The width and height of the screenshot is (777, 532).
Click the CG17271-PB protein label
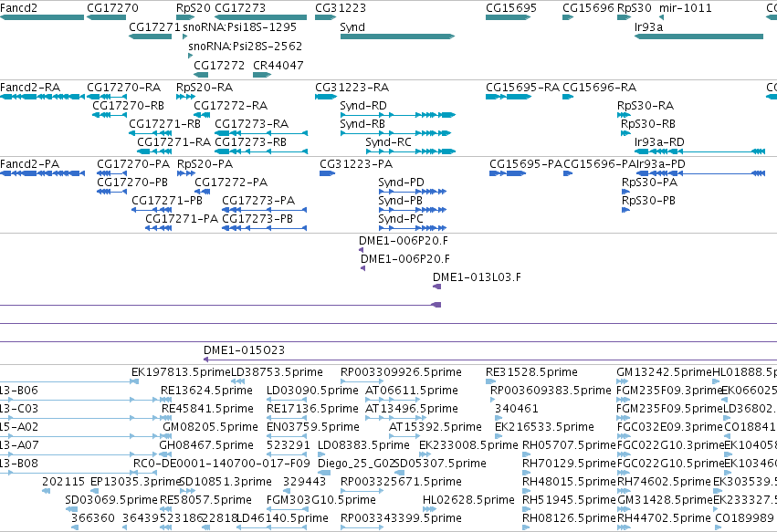point(167,201)
